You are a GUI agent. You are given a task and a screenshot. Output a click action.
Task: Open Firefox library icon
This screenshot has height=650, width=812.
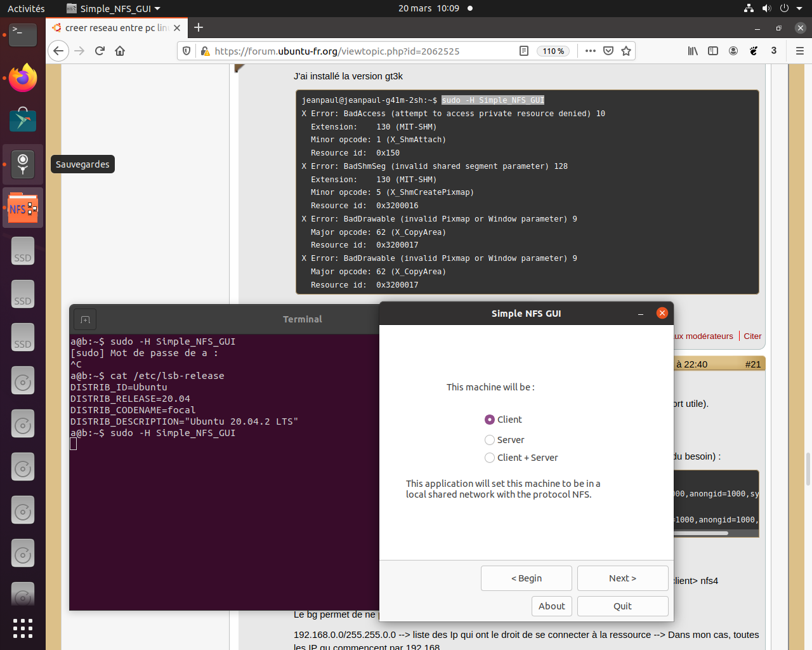pyautogui.click(x=693, y=51)
